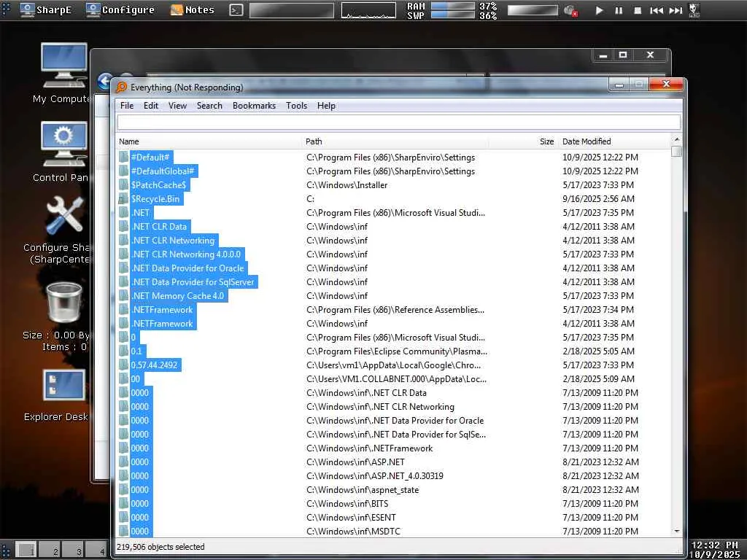This screenshot has width=747, height=560.
Task: Open the Edit menu
Action: tap(150, 106)
